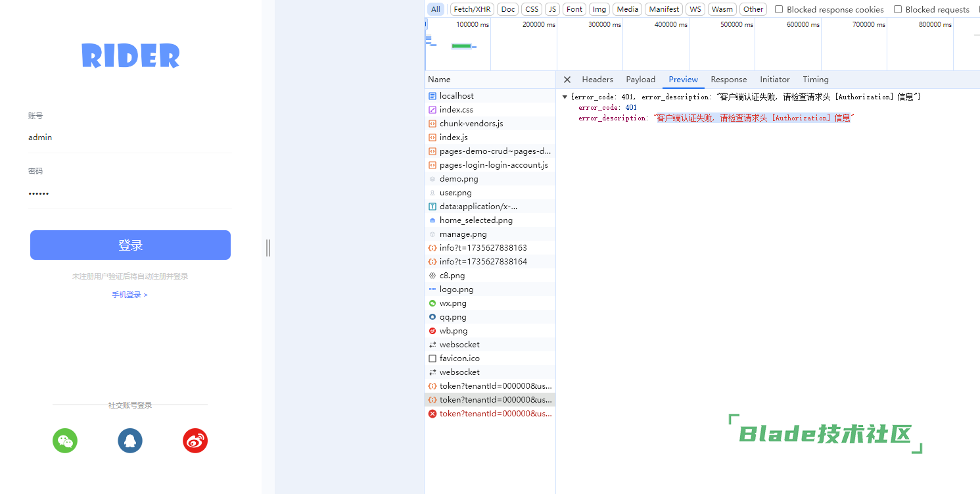Click the script icon beside pages-login-login-account.js
The height and width of the screenshot is (494, 980).
point(432,165)
